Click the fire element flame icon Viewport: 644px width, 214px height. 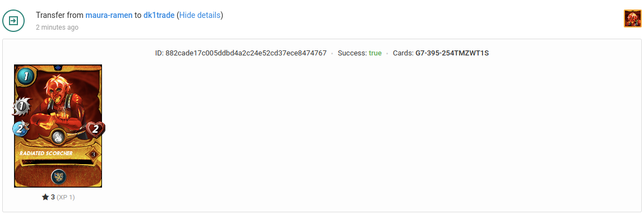coord(58,136)
